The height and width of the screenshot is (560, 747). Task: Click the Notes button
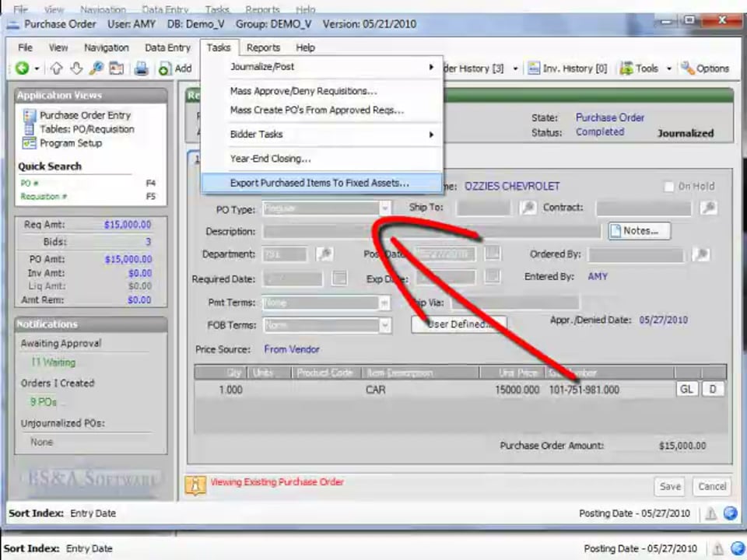click(639, 231)
